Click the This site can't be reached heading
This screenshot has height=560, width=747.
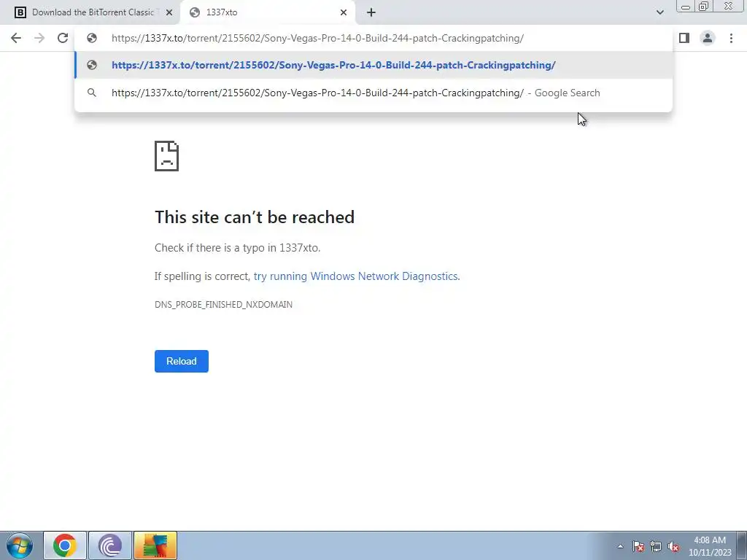tap(255, 217)
